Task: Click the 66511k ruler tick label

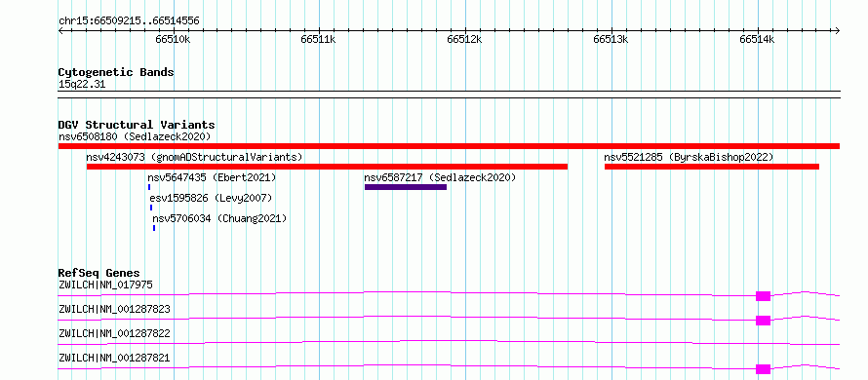Action: point(318,40)
